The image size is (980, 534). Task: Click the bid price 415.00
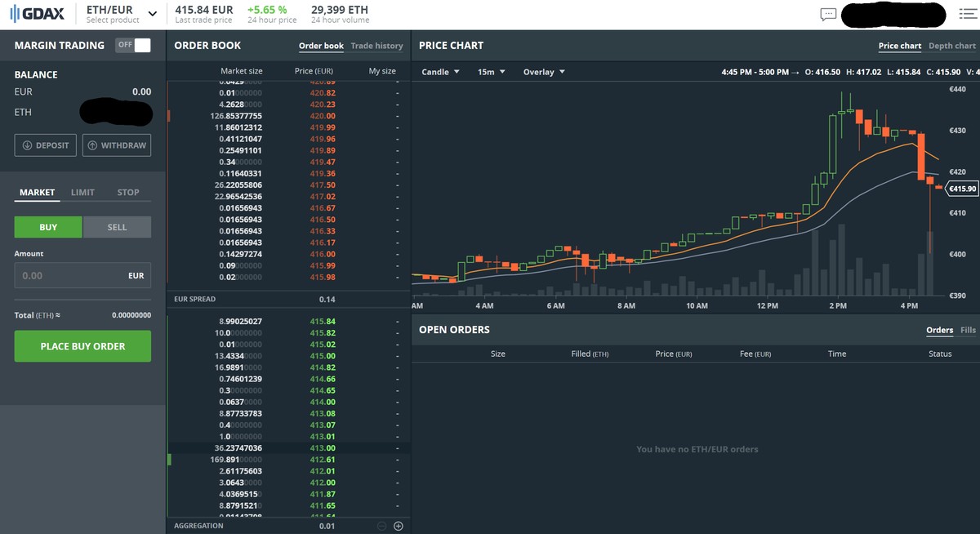tap(323, 356)
